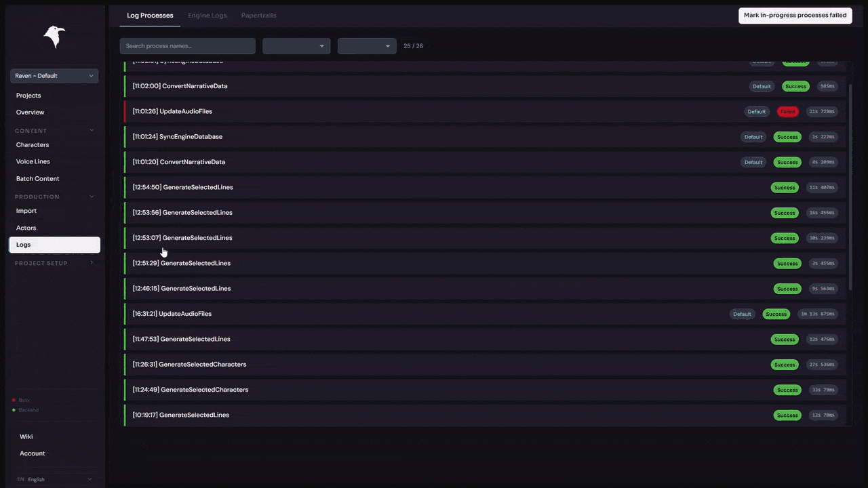Click the Success badge on [12:54:50] GenerateSelectedLines
This screenshot has width=868, height=488.
coord(785,188)
